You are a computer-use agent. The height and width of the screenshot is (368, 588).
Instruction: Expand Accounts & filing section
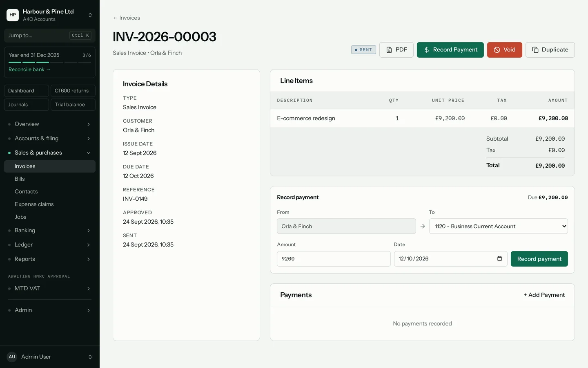tap(50, 139)
